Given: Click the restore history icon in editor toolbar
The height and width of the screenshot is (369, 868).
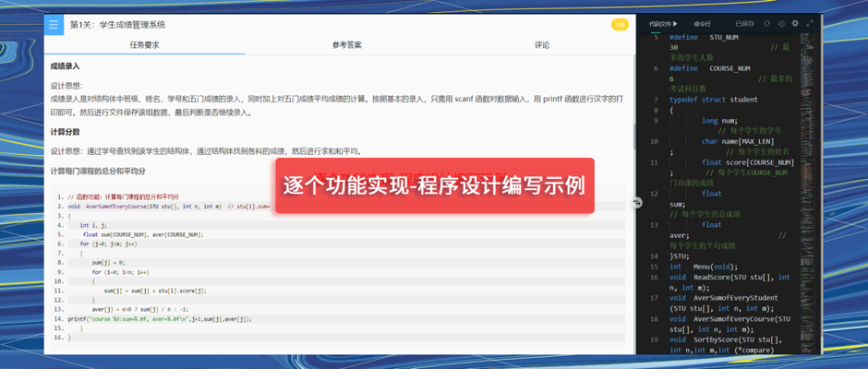Looking at the screenshot, I should [781, 24].
